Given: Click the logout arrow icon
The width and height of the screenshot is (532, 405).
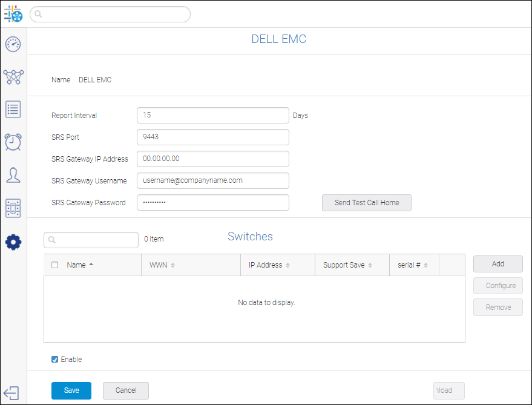Looking at the screenshot, I should click(11, 393).
